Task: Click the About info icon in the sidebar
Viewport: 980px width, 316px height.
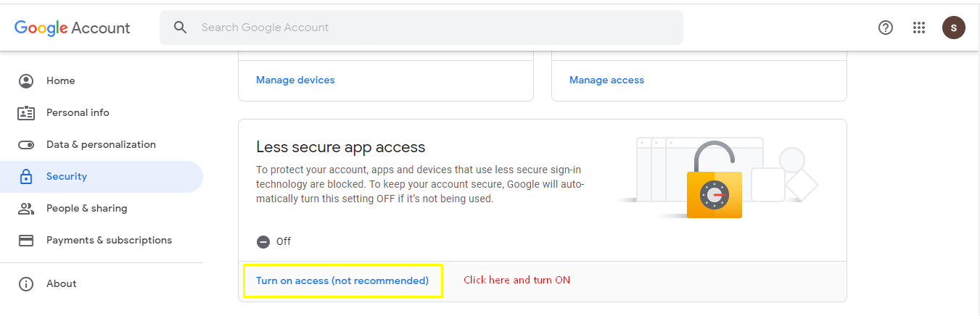Action: [26, 283]
